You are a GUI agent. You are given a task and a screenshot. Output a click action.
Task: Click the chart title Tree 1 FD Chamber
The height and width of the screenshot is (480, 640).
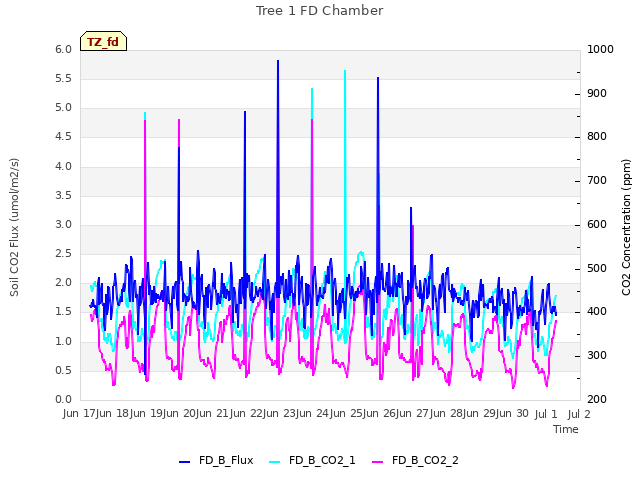pyautogui.click(x=320, y=11)
